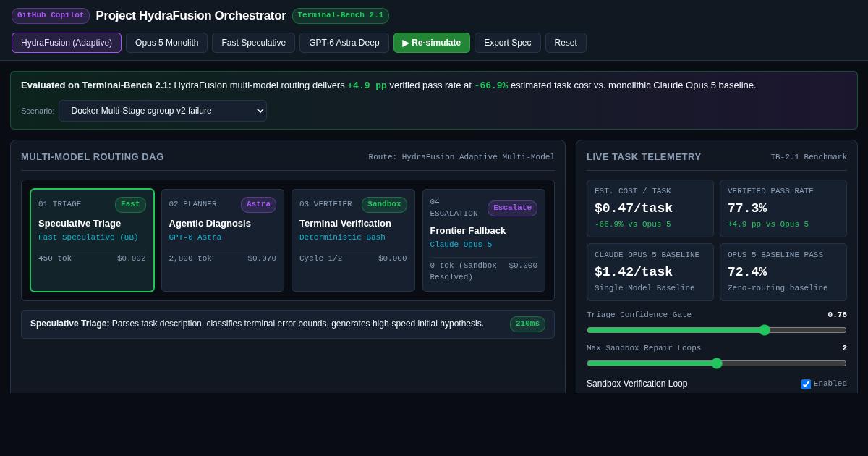Screen dimensions: 868x456
Task: Click the '$0.002' triage cost
Action: (132, 258)
